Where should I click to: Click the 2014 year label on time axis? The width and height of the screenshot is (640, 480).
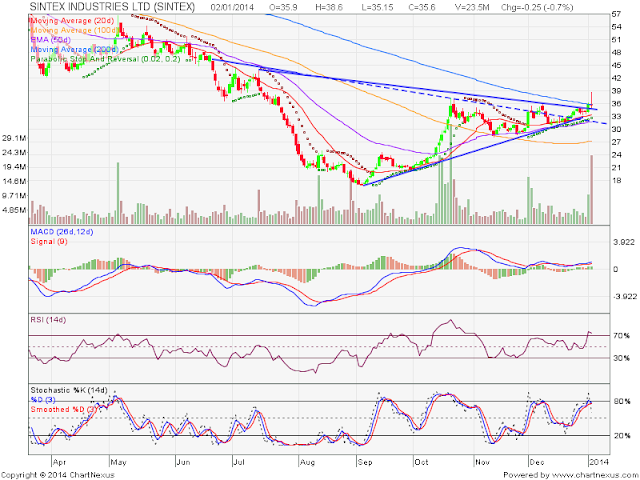pos(598,462)
